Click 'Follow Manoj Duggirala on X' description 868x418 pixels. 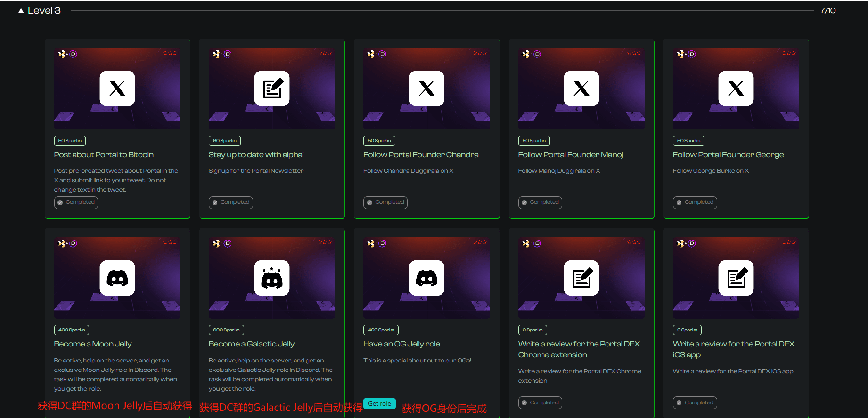(559, 171)
